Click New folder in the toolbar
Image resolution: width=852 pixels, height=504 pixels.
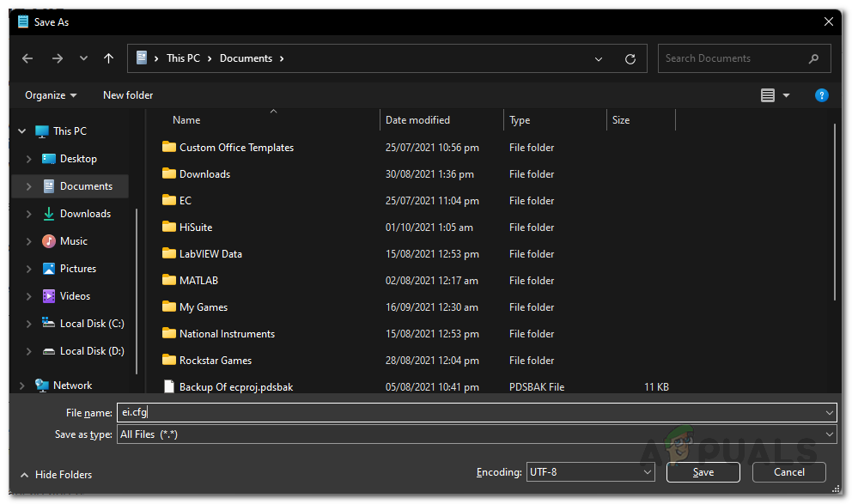(x=128, y=95)
